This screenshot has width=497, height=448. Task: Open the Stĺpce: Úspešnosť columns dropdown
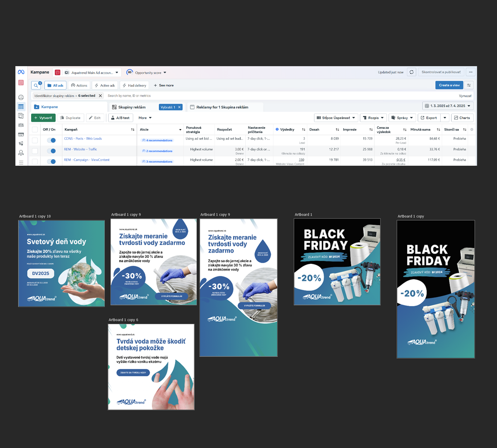336,118
